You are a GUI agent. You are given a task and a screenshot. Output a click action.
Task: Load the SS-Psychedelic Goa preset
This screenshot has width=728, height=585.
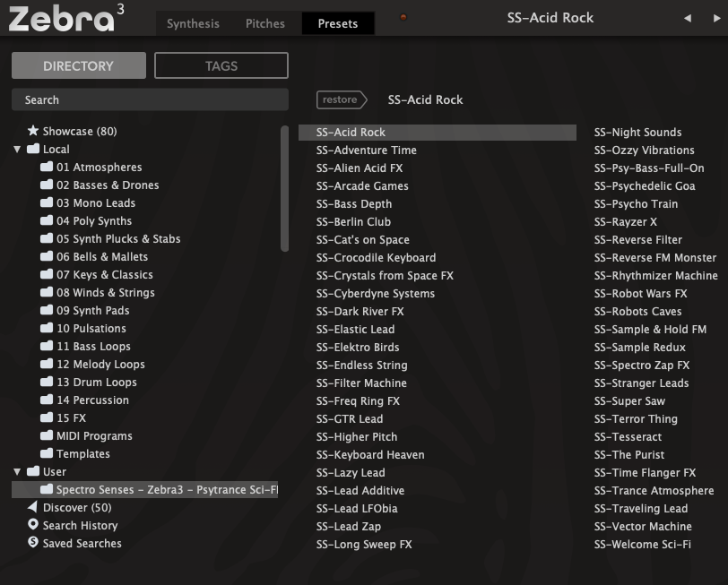(x=645, y=185)
